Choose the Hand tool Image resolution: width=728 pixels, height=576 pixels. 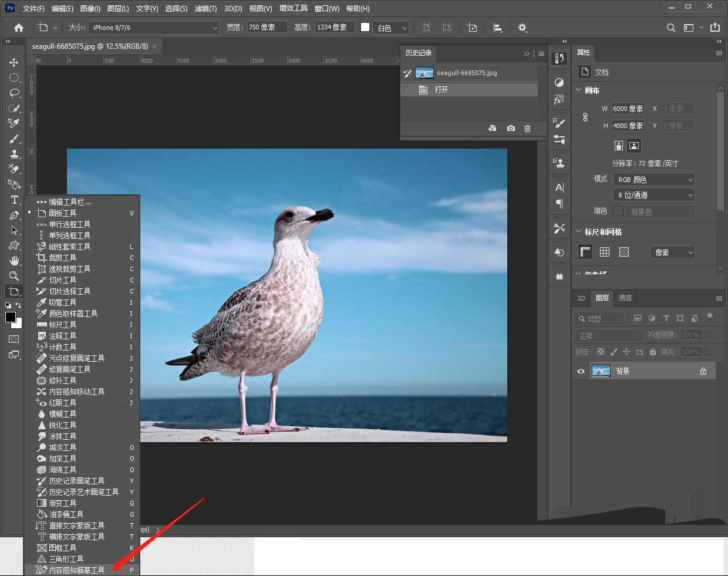point(14,261)
